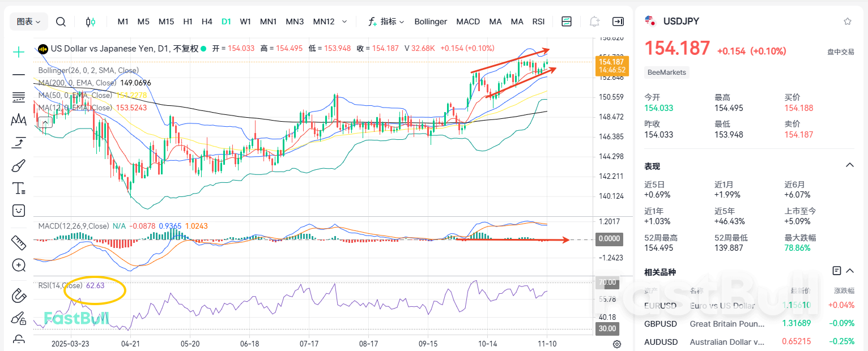The width and height of the screenshot is (868, 351).
Task: Open the chart settings gear icon
Action: [x=617, y=344]
